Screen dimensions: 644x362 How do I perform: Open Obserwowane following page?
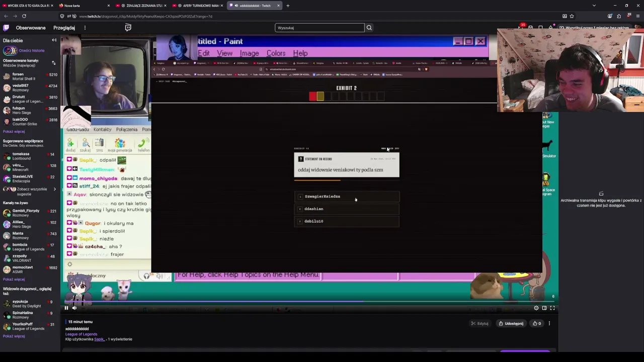(x=31, y=28)
